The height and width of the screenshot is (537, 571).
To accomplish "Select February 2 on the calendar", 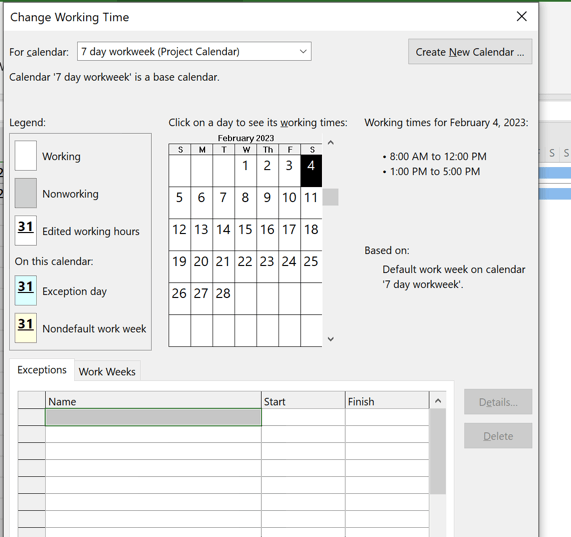I will pyautogui.click(x=267, y=170).
